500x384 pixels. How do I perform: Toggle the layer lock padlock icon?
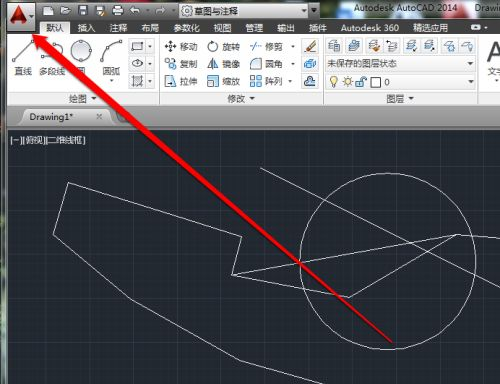tap(361, 82)
